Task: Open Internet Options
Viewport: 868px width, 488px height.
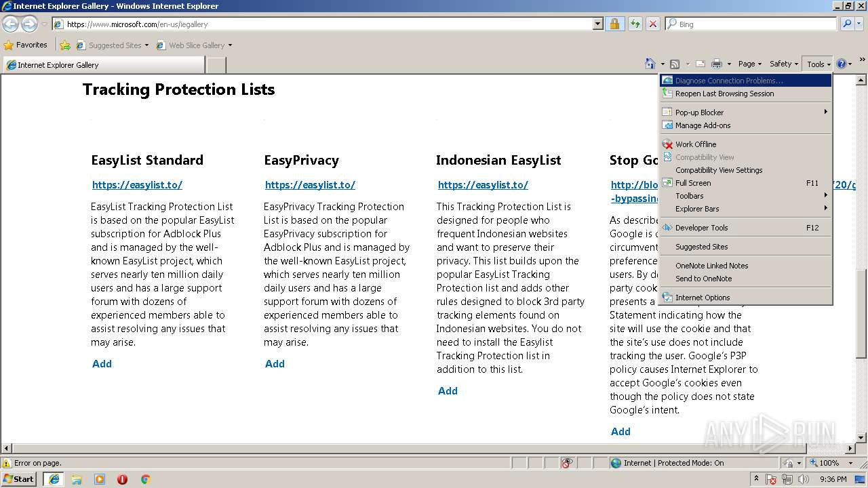Action: pyautogui.click(x=746, y=298)
